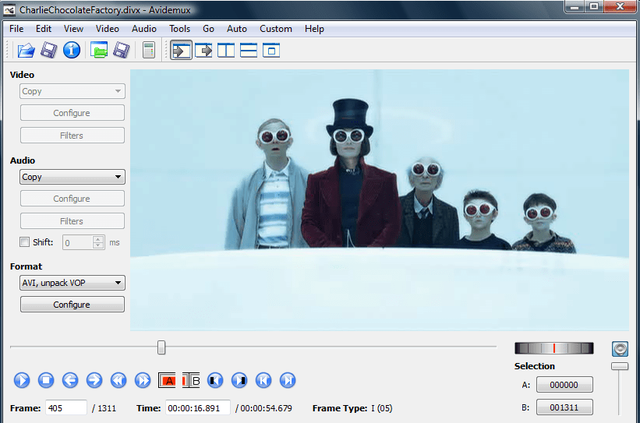Click the Save project toolbar icon

coord(121,51)
